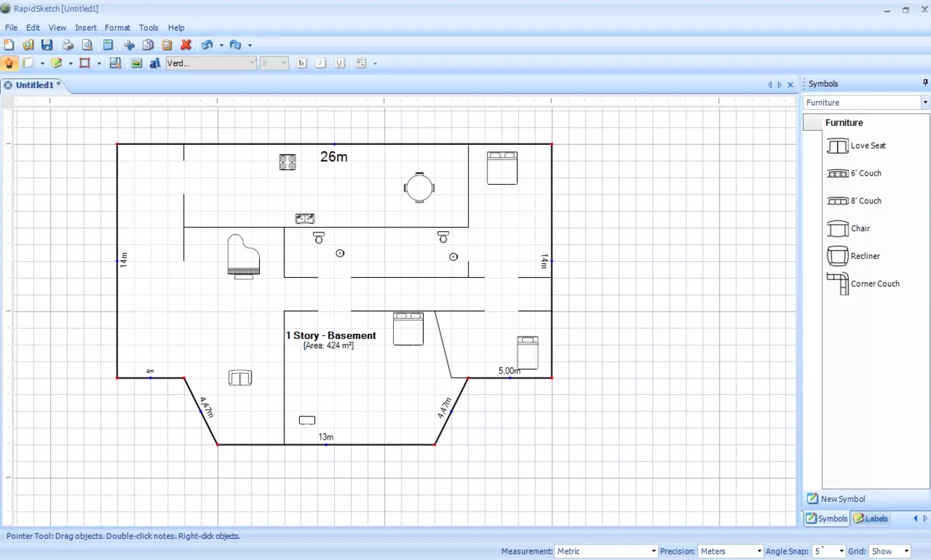Viewport: 931px width, 560px height.
Task: Cut selection using the scissors icon
Action: (129, 45)
